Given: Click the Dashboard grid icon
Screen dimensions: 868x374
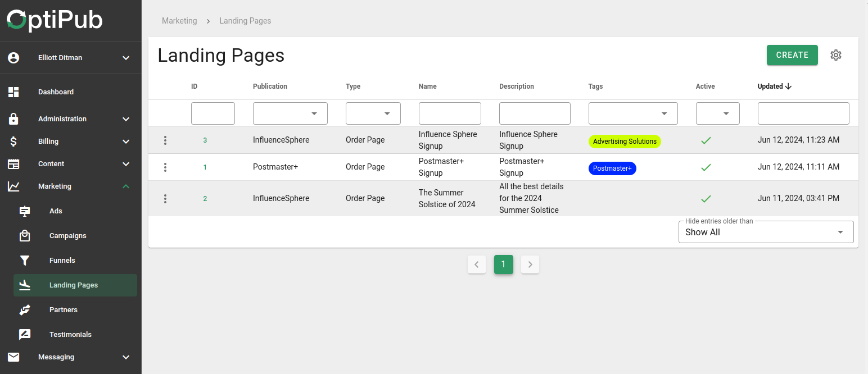Looking at the screenshot, I should 13,92.
